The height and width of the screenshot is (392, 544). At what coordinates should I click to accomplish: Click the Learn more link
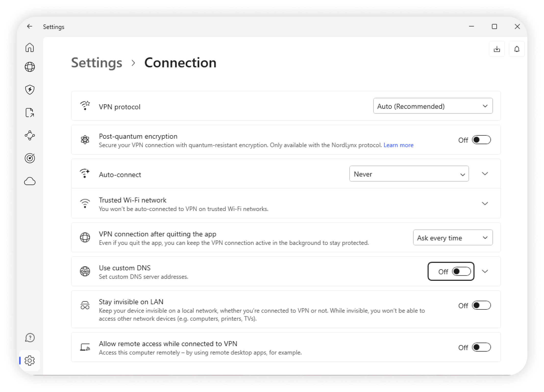[x=398, y=145]
